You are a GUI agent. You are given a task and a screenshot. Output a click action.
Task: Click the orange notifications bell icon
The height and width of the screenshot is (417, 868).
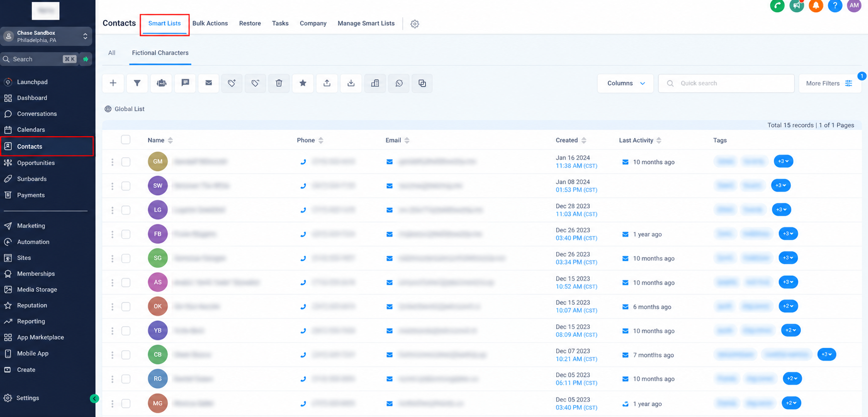[816, 6]
